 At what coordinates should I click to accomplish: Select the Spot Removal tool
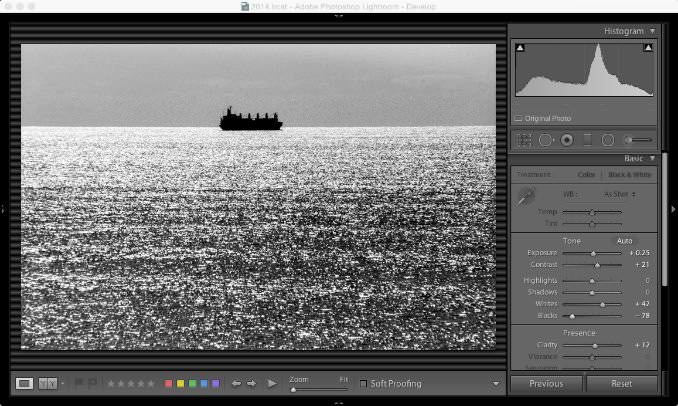click(546, 140)
